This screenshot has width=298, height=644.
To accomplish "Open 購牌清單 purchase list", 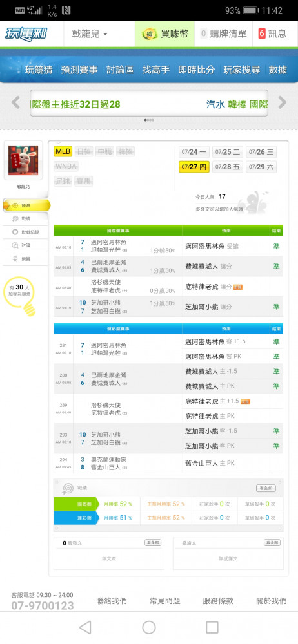I will (223, 33).
